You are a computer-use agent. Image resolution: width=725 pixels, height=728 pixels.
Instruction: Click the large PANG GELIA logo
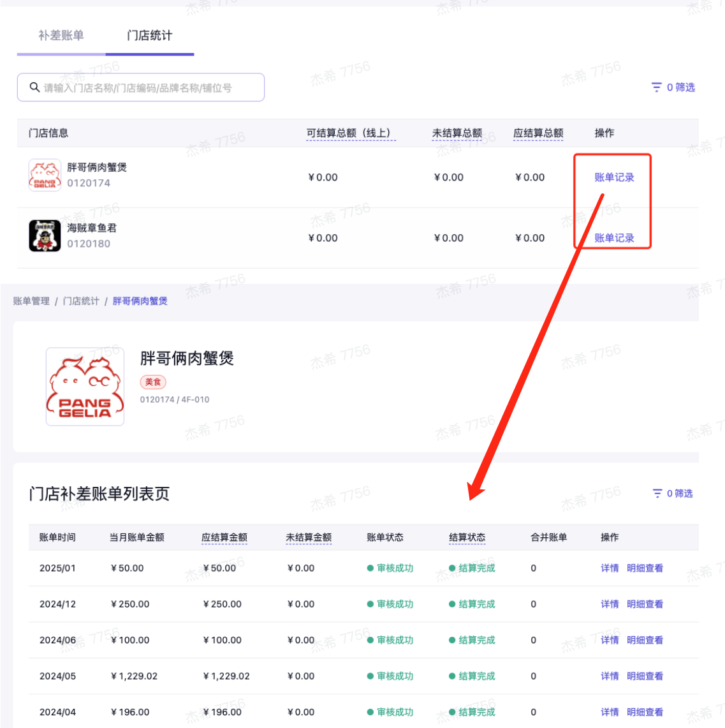click(x=85, y=387)
